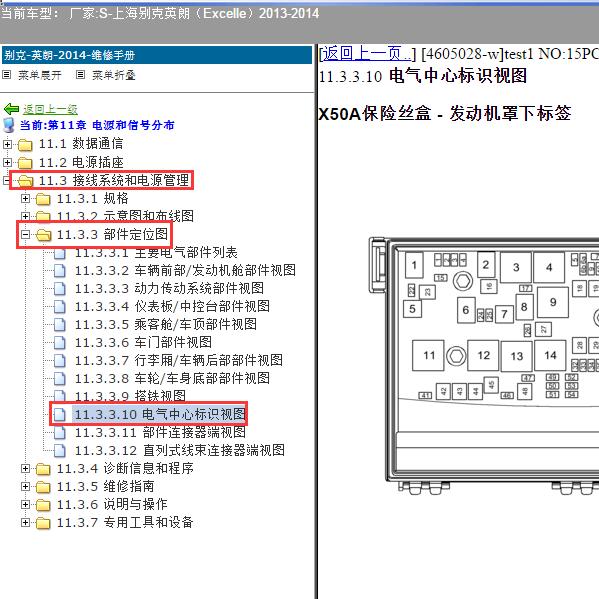Click the page icon of 11.3.3.11
This screenshot has height=599, width=599.
[x=60, y=433]
